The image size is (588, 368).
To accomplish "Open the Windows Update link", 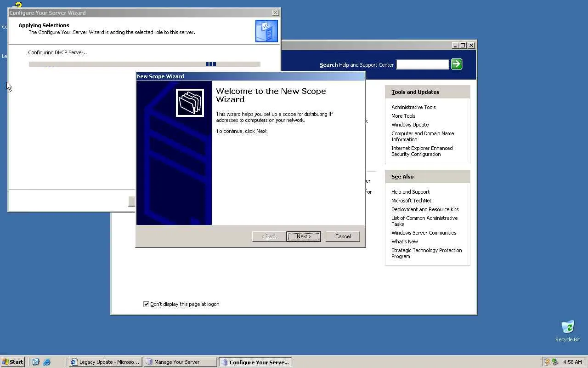I will (x=410, y=125).
